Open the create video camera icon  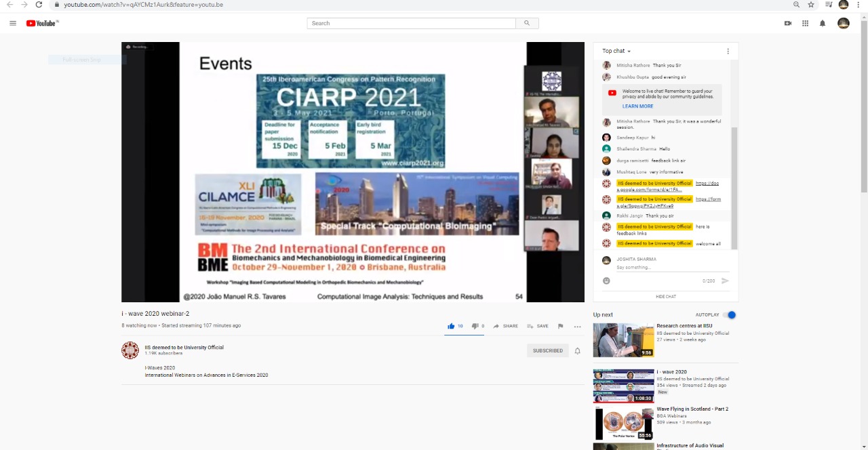tap(788, 23)
